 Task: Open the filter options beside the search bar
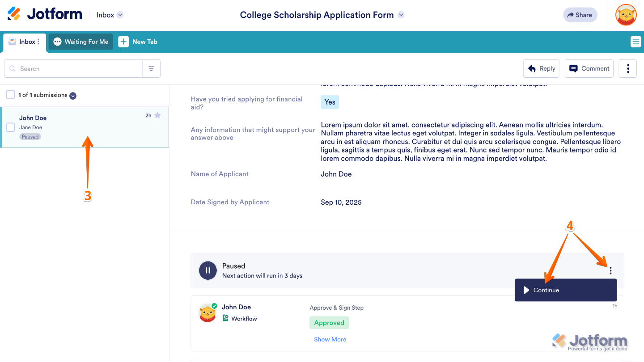(151, 68)
